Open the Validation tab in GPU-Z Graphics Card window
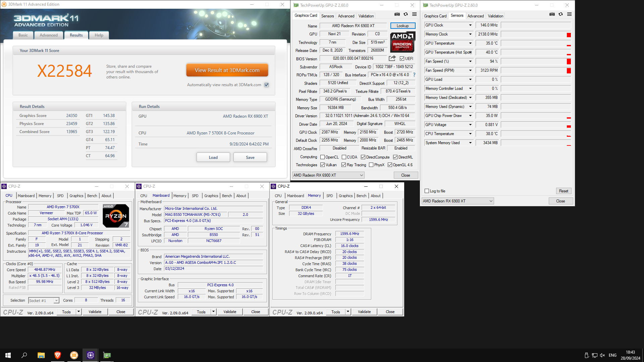This screenshot has width=644, height=362. coord(366,16)
